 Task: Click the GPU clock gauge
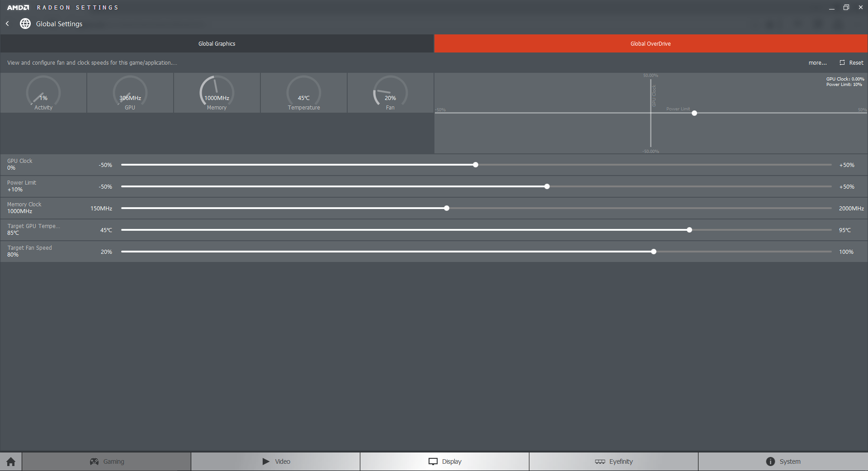pyautogui.click(x=130, y=93)
